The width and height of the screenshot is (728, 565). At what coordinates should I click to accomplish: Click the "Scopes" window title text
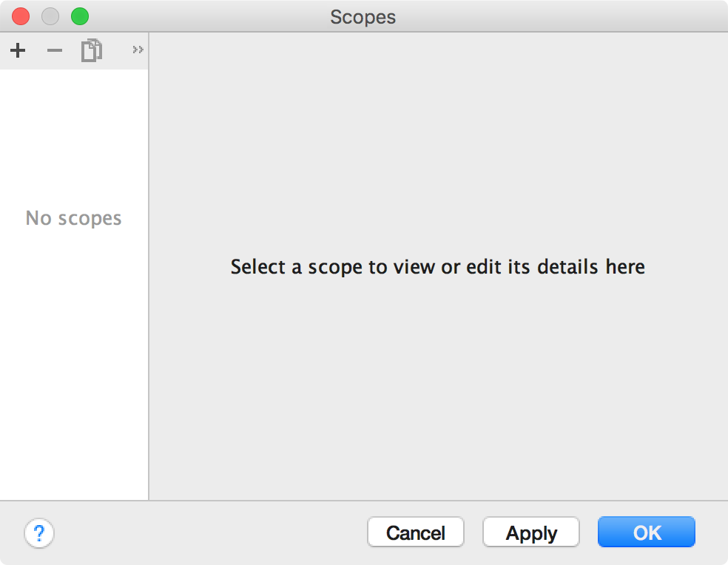[363, 17]
